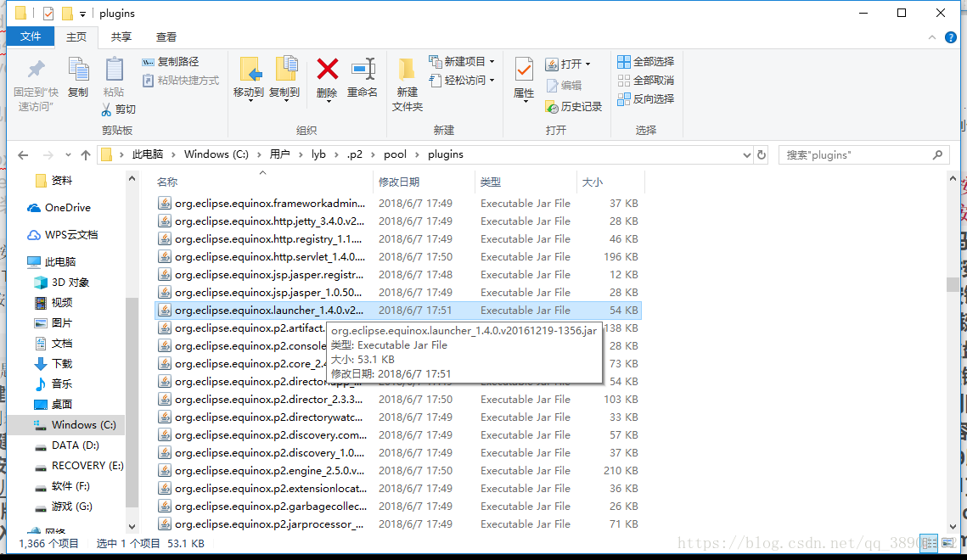Click the Rename (重命名) icon
This screenshot has width=967, height=560.
pos(363,69)
